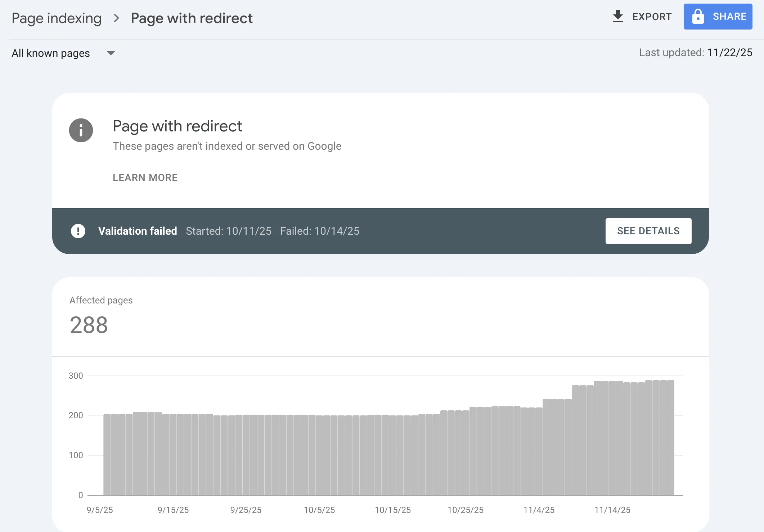This screenshot has width=764, height=532.
Task: Select the Affected pages 288 metric
Action: [x=89, y=325]
